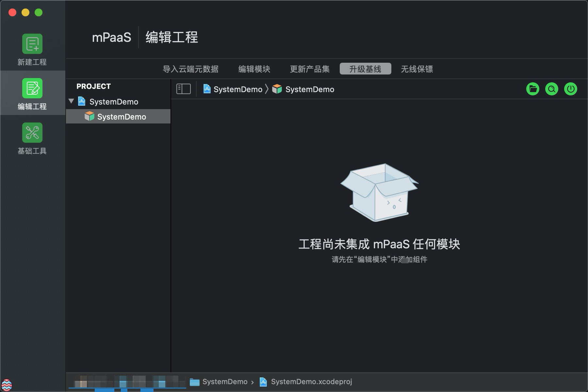Toggle the sidebar panel layout icon
This screenshot has width=588, height=392.
(x=184, y=89)
